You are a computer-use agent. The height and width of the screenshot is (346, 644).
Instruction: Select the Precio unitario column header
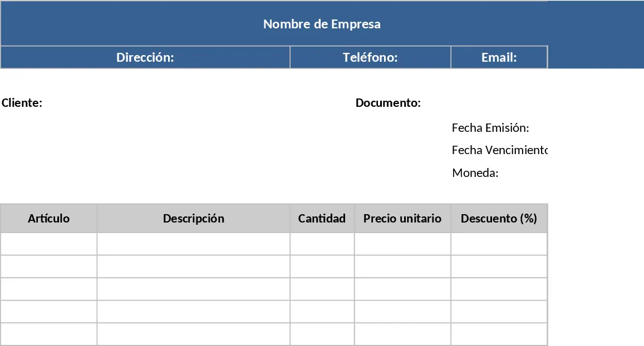[402, 219]
